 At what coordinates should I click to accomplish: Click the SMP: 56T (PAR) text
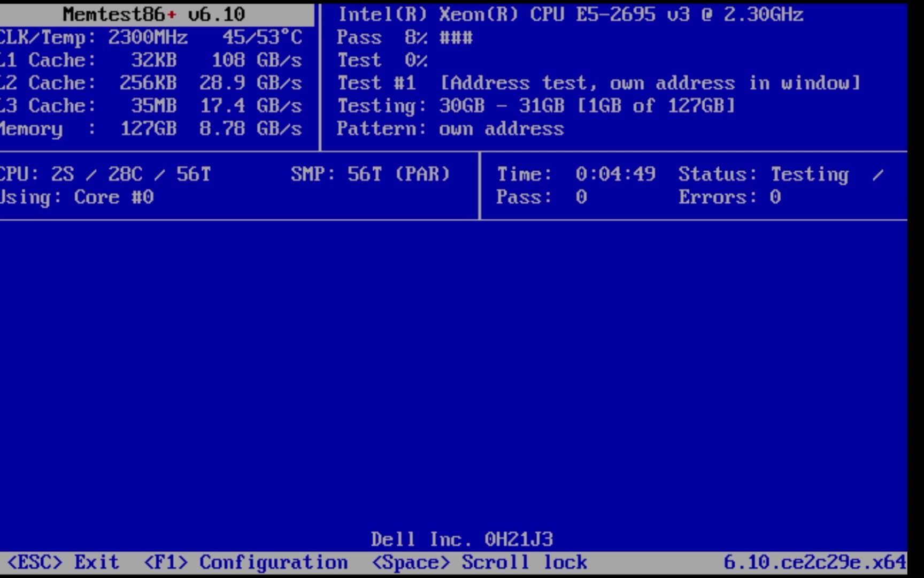(x=371, y=174)
